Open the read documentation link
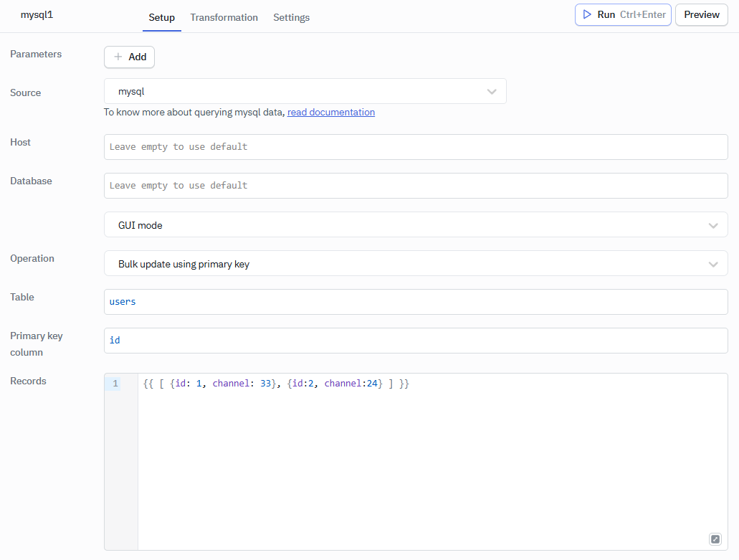Viewport: 739px width, 560px height. [x=330, y=112]
